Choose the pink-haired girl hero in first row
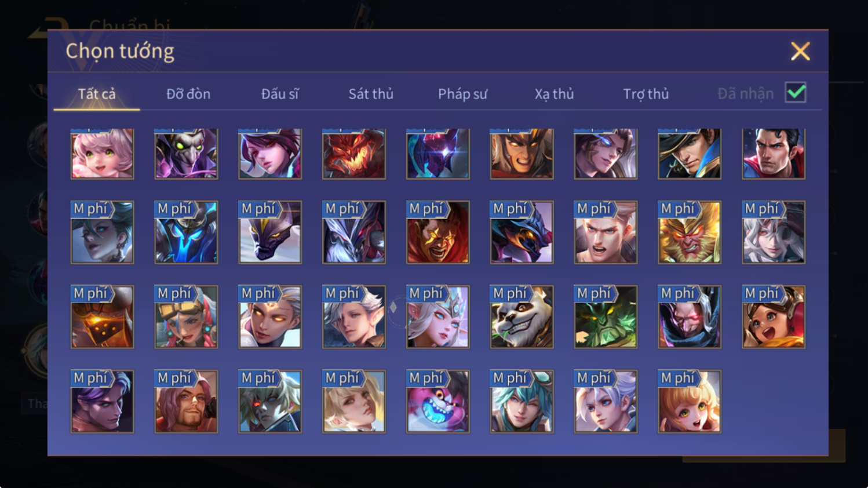The width and height of the screenshot is (868, 488). click(x=102, y=154)
